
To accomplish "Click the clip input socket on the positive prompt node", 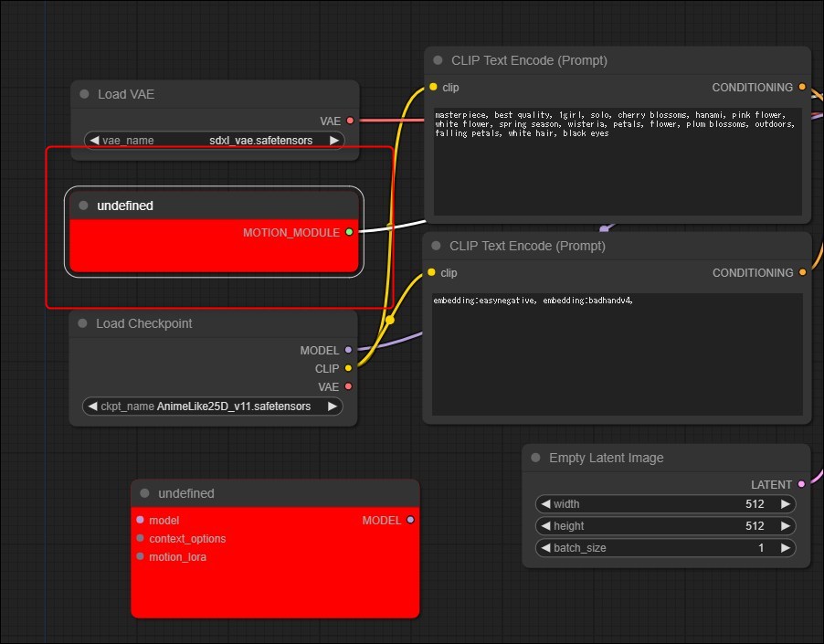I will coord(433,87).
